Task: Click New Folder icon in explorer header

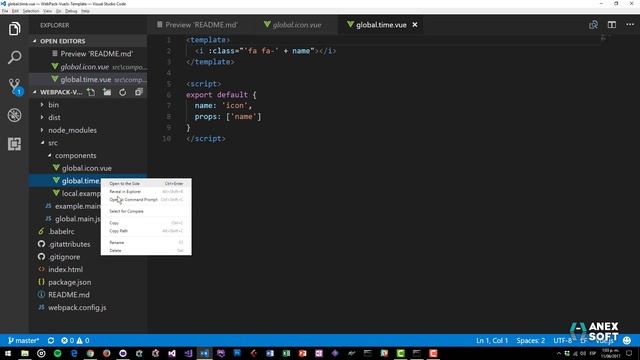Action: (x=107, y=92)
